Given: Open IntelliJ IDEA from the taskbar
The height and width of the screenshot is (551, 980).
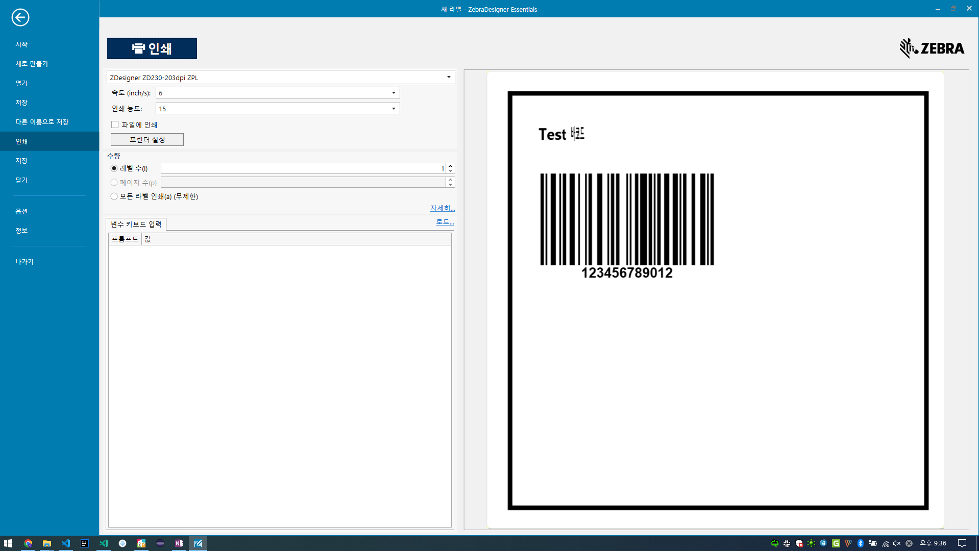Looking at the screenshot, I should [85, 543].
